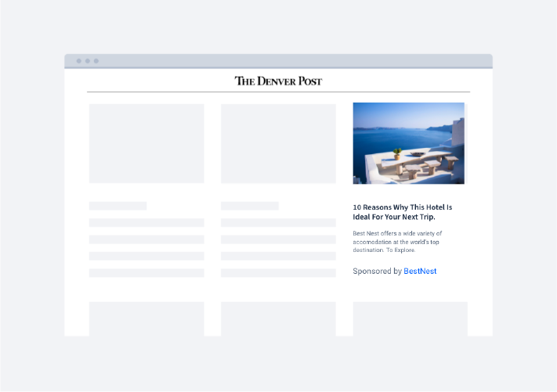Click The Denver Post logo
This screenshot has height=392, width=557.
278,81
